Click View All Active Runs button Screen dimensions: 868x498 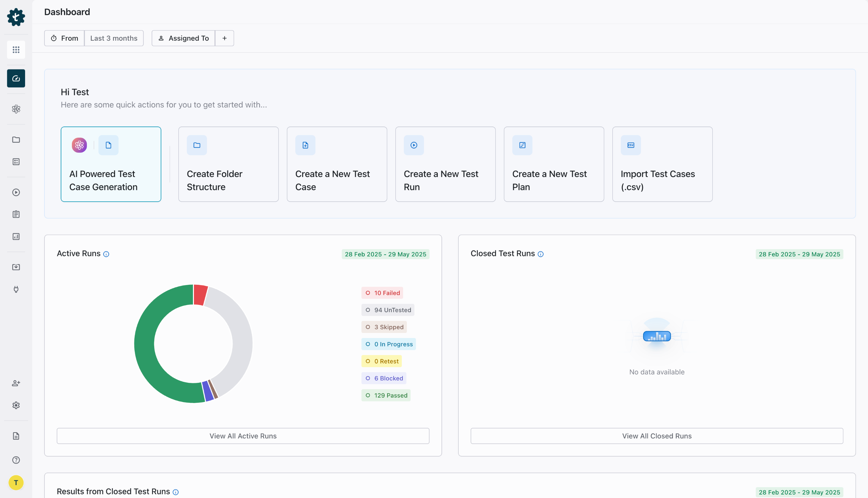[243, 436]
